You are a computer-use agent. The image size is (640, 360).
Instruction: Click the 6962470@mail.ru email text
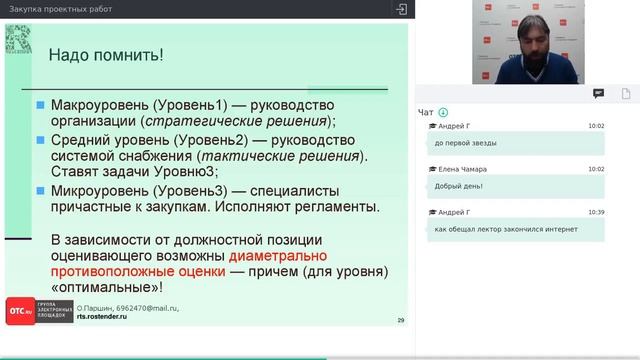click(x=147, y=308)
